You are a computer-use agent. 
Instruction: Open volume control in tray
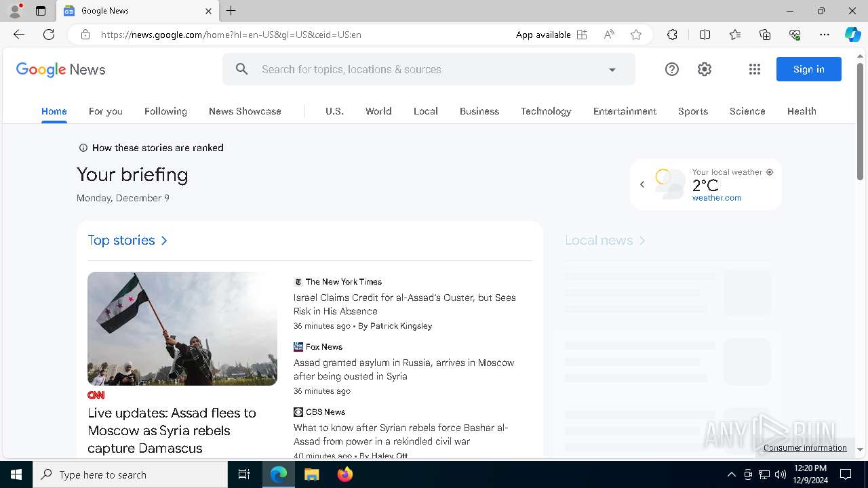click(x=781, y=474)
